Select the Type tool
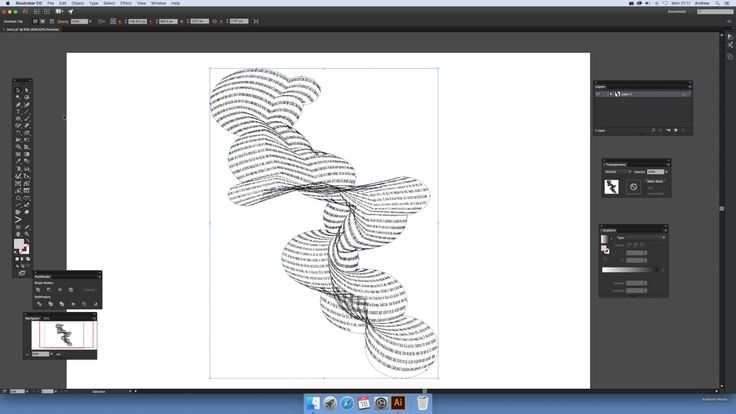The image size is (736, 414). [18, 111]
